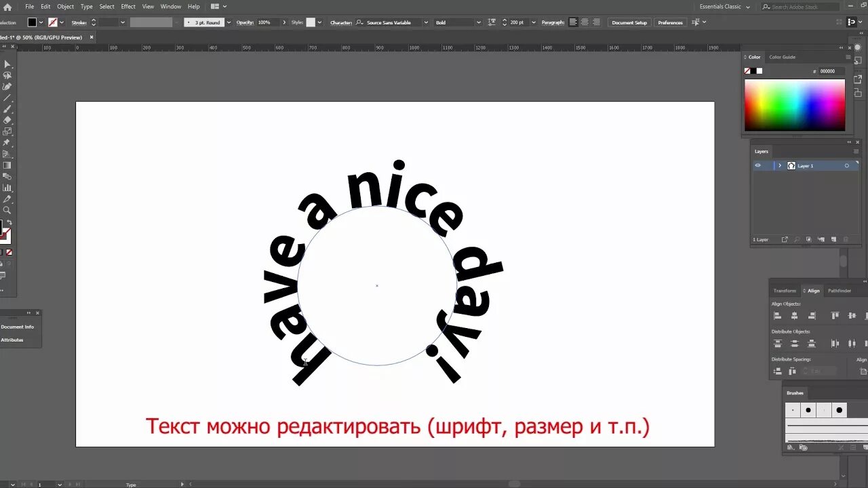Click horizontal distribute left in Distribute Objects
Viewport: 868px width, 488px height.
(x=835, y=344)
